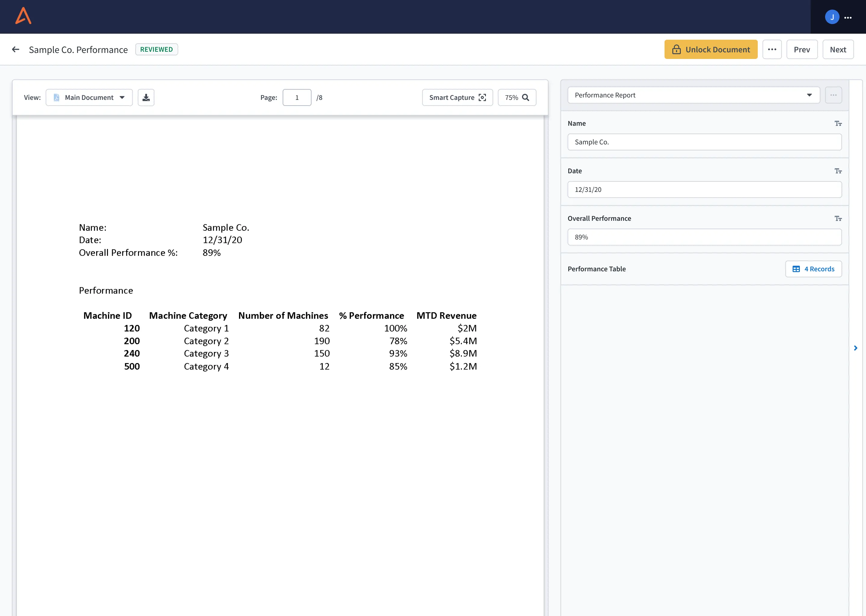This screenshot has width=866, height=616.
Task: Open the J user avatar
Action: click(832, 17)
